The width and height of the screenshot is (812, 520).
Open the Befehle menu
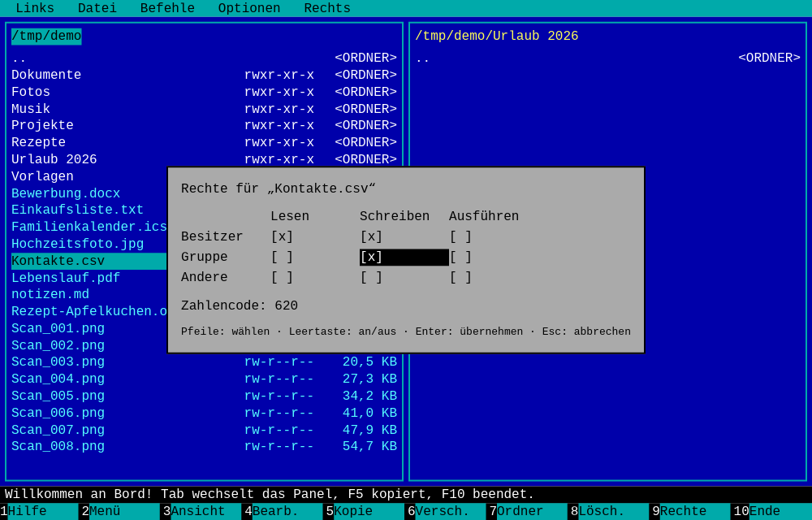(167, 8)
